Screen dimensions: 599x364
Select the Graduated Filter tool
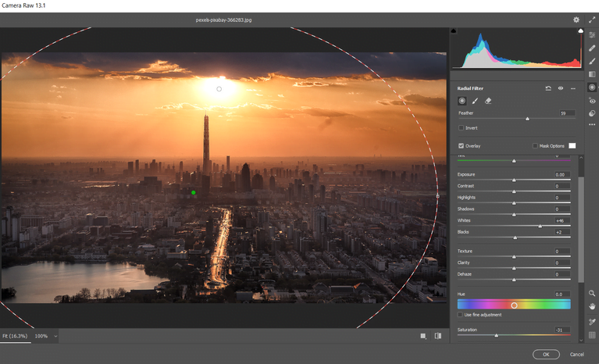click(x=592, y=74)
